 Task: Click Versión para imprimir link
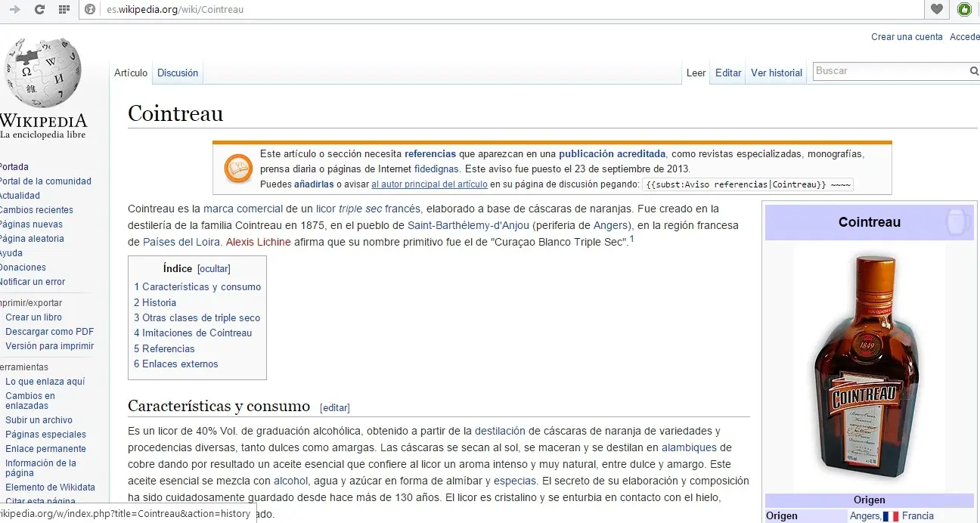50,346
